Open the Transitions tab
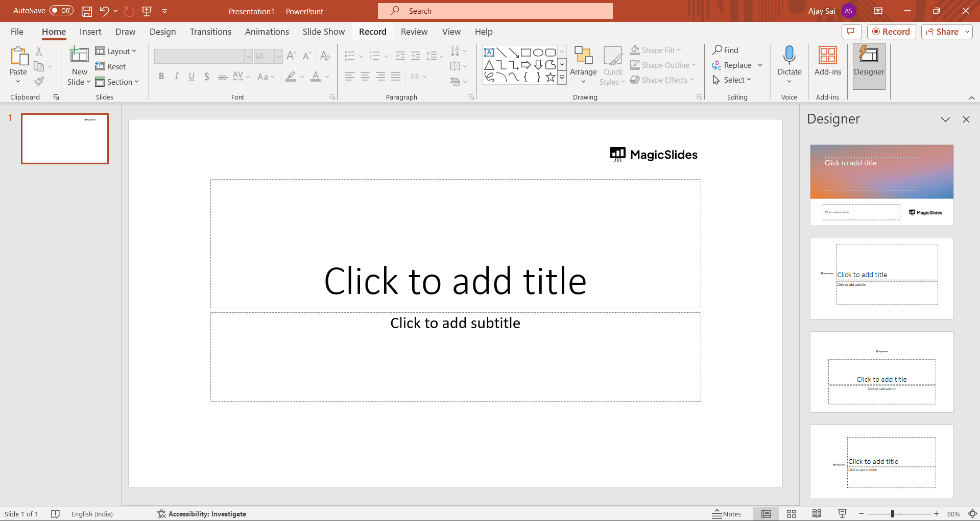Viewport: 980px width, 521px height. coord(210,32)
